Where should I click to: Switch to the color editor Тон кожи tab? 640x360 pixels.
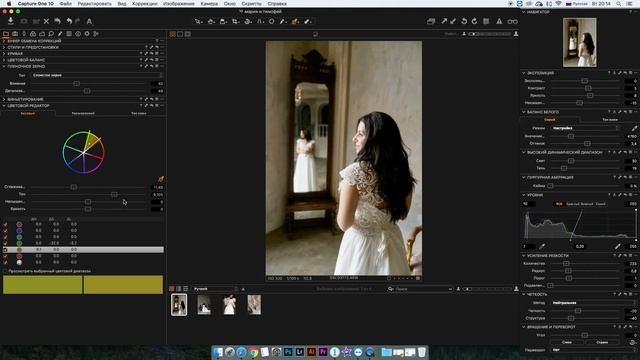coord(139,113)
